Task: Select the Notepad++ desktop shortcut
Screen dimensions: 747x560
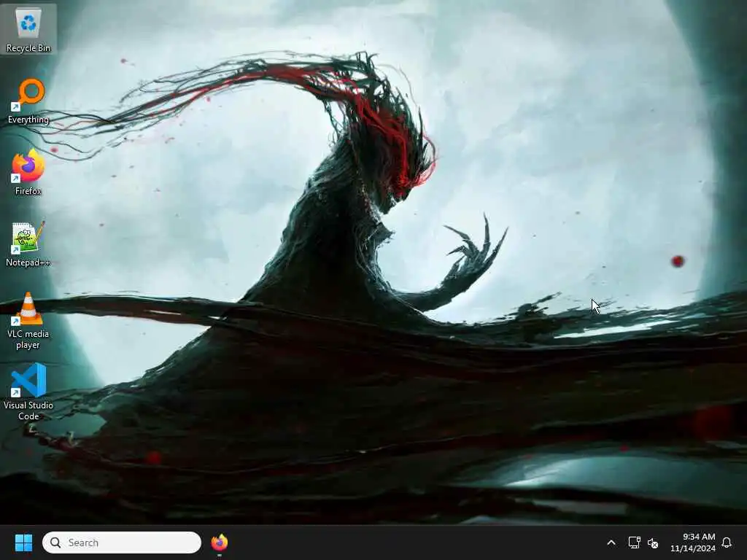Action: pyautogui.click(x=28, y=244)
